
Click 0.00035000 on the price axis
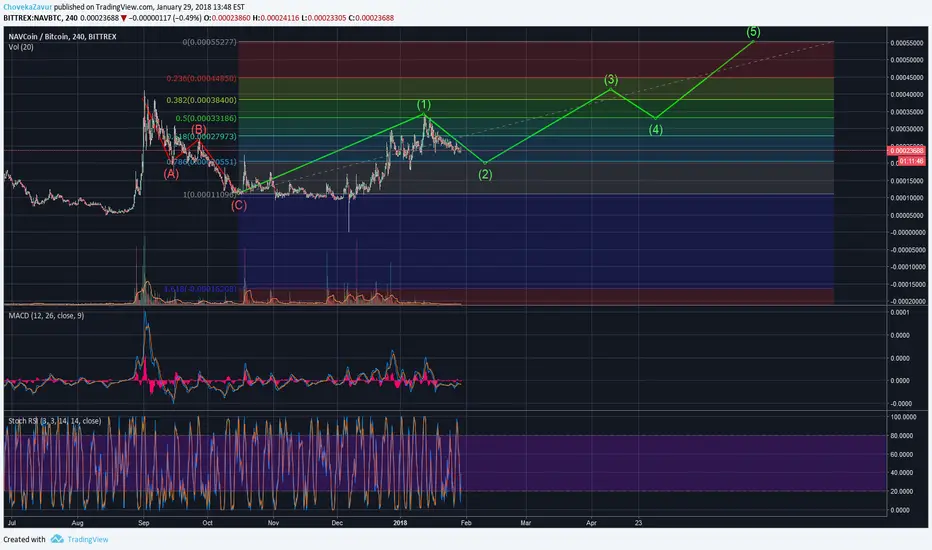[x=906, y=112]
